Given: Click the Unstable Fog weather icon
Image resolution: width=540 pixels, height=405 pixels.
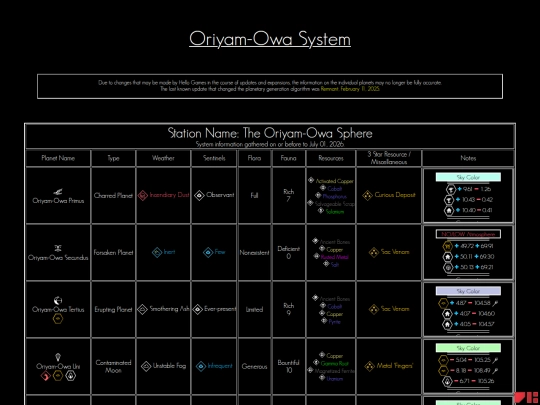Looking at the screenshot, I should pyautogui.click(x=146, y=366).
